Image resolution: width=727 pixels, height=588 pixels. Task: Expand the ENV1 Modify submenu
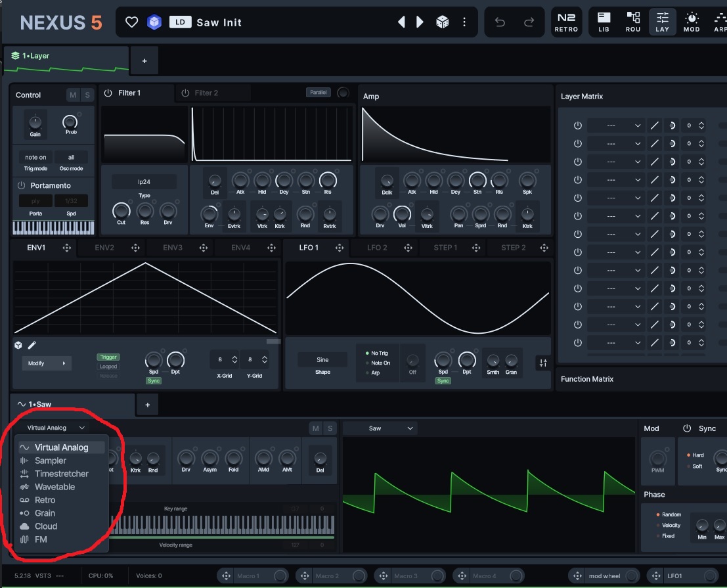(47, 363)
